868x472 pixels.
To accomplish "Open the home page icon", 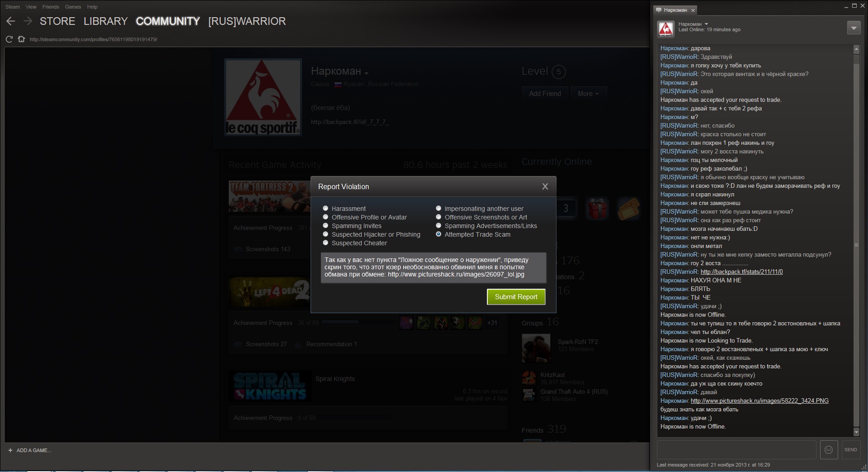I will [x=21, y=39].
